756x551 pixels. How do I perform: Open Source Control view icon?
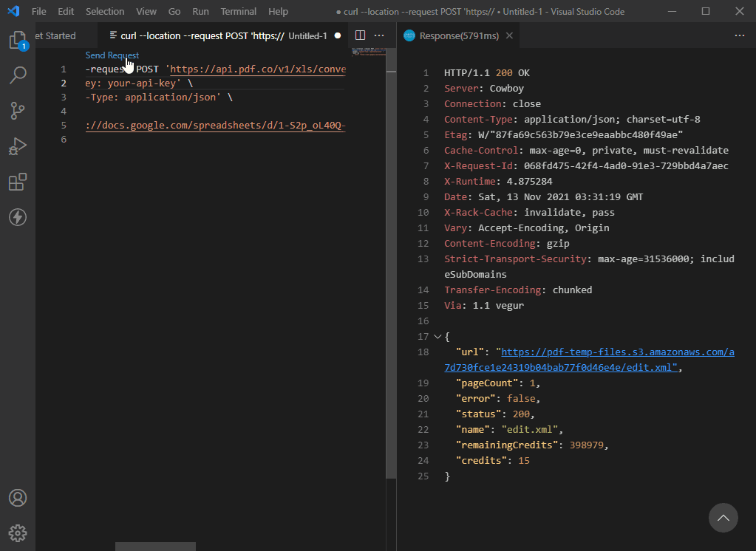pyautogui.click(x=18, y=111)
